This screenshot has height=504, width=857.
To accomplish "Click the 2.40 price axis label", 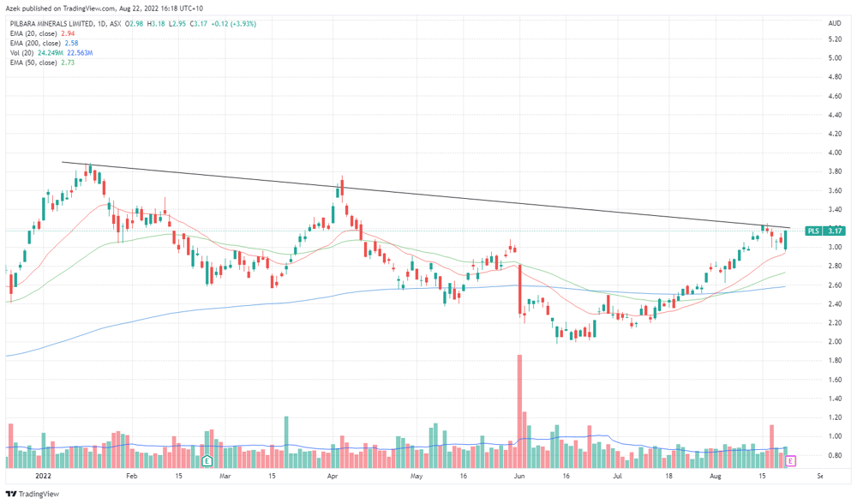I will coord(835,304).
